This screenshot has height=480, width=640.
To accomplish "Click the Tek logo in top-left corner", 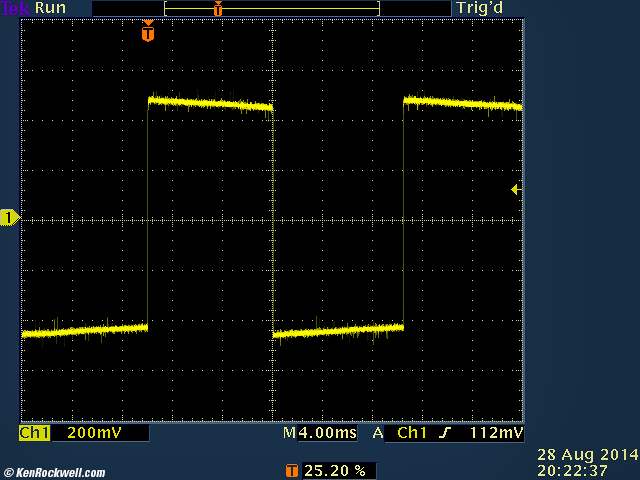I will tap(16, 8).
